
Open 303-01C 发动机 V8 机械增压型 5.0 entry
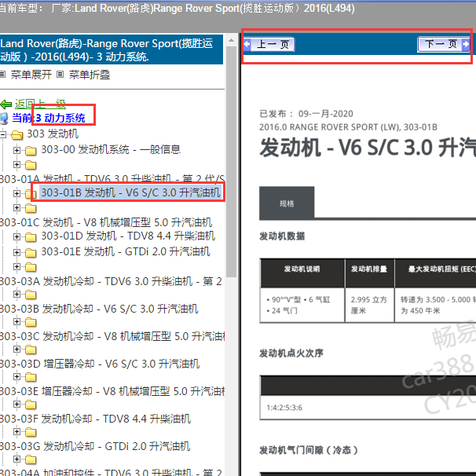106,222
